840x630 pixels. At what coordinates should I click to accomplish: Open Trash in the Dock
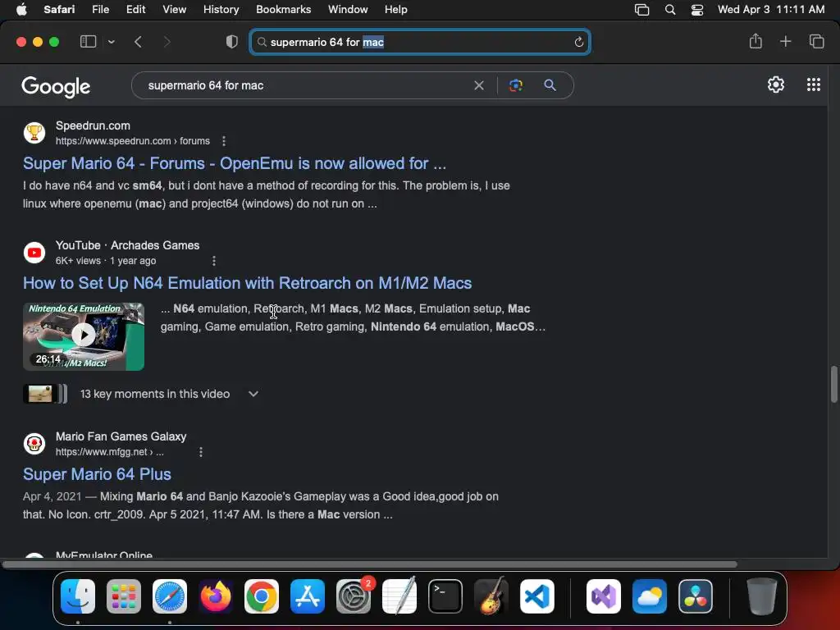point(761,596)
